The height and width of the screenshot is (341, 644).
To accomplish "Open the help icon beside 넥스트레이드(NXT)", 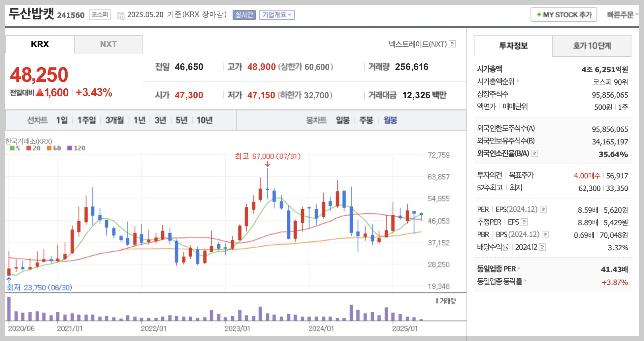I will click(x=453, y=44).
